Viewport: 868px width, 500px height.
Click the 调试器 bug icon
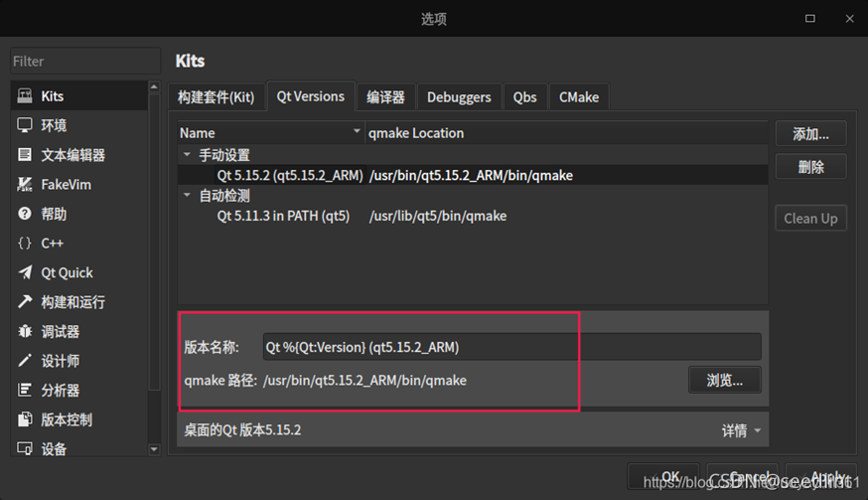25,331
